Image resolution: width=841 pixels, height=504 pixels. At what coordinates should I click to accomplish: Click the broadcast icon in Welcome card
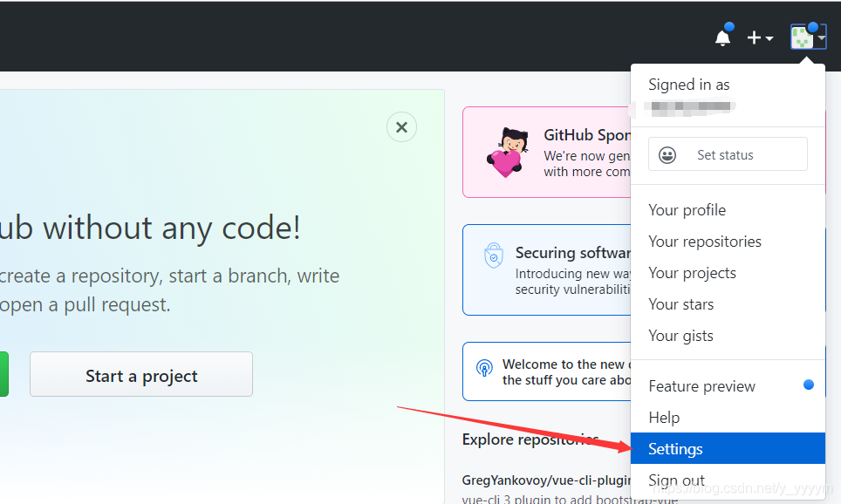tap(484, 368)
